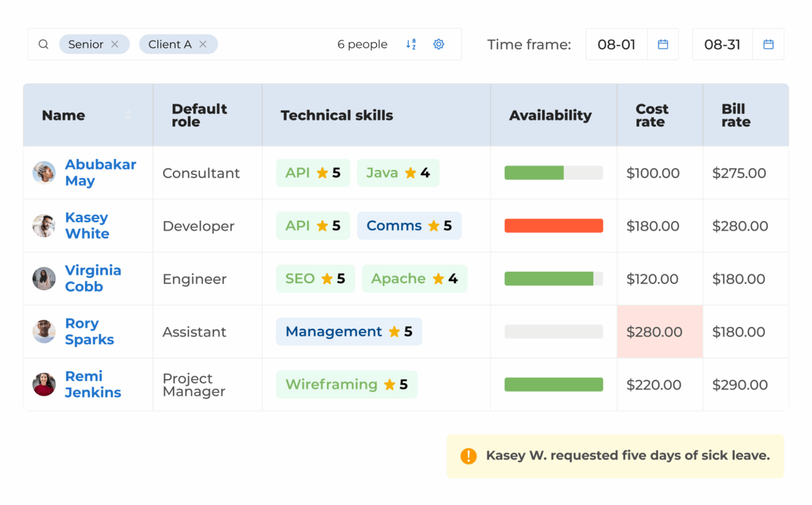Click the 6 people count label
Image resolution: width=812 pixels, height=505 pixels.
pyautogui.click(x=362, y=44)
